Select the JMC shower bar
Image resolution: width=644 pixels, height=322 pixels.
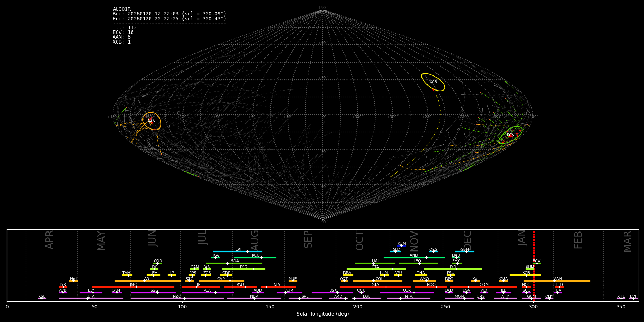click(x=133, y=287)
